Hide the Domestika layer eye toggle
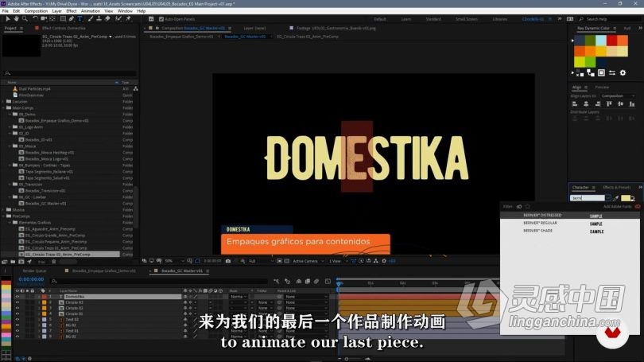Viewport: 644px width, 362px height. click(17, 297)
